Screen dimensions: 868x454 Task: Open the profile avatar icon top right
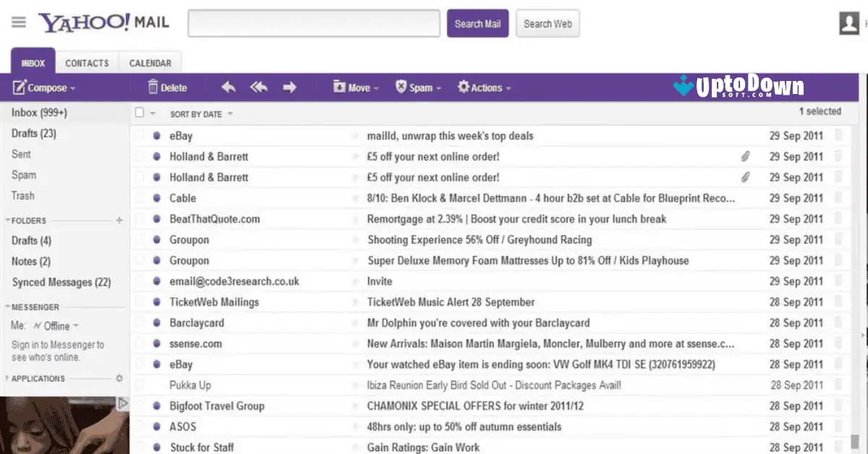(849, 22)
